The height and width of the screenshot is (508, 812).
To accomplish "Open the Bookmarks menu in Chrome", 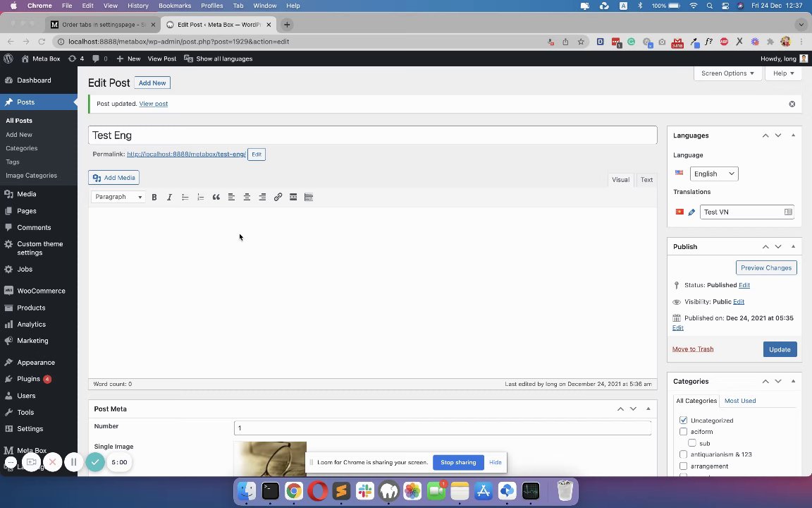I will (175, 6).
